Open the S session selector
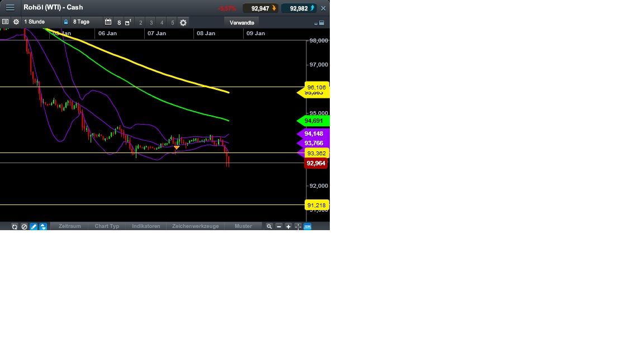Screen dimensions: 644x362 (119, 22)
